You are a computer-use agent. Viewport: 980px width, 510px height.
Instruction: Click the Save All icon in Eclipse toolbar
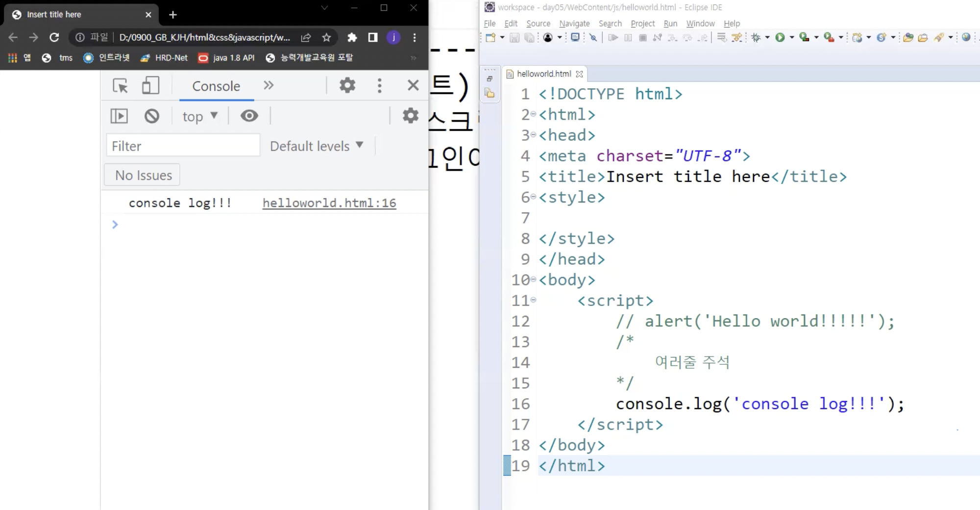pos(529,37)
